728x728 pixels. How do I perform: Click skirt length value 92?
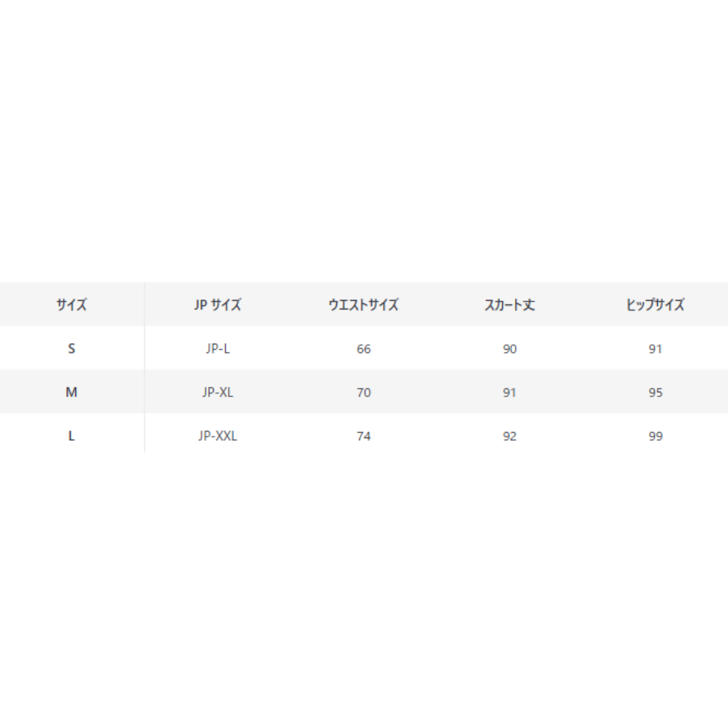pos(510,436)
